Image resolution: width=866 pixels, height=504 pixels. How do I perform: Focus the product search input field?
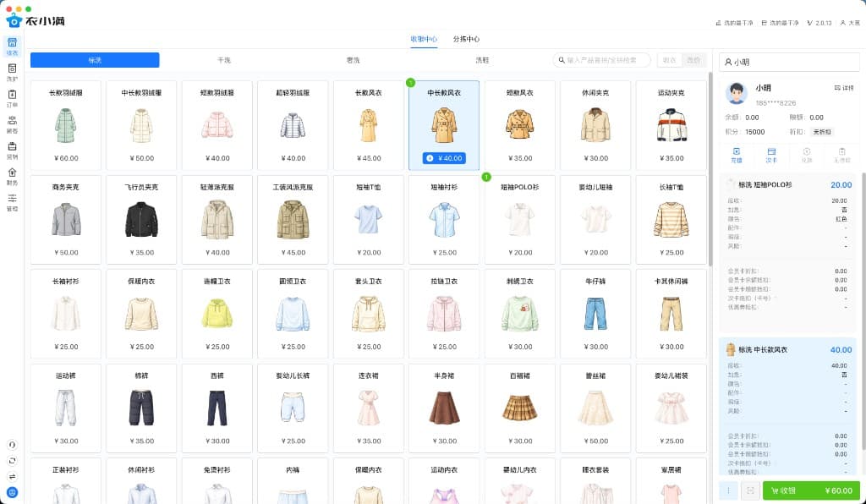[x=601, y=60]
